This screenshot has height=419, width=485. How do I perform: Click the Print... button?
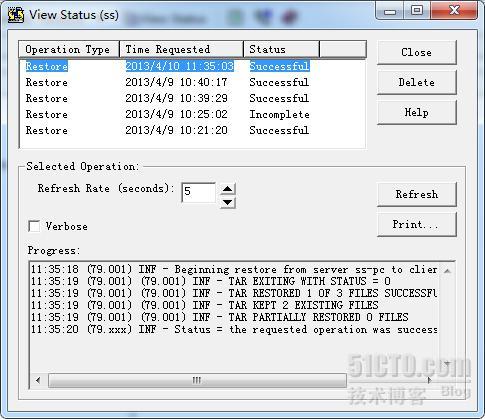click(x=416, y=224)
